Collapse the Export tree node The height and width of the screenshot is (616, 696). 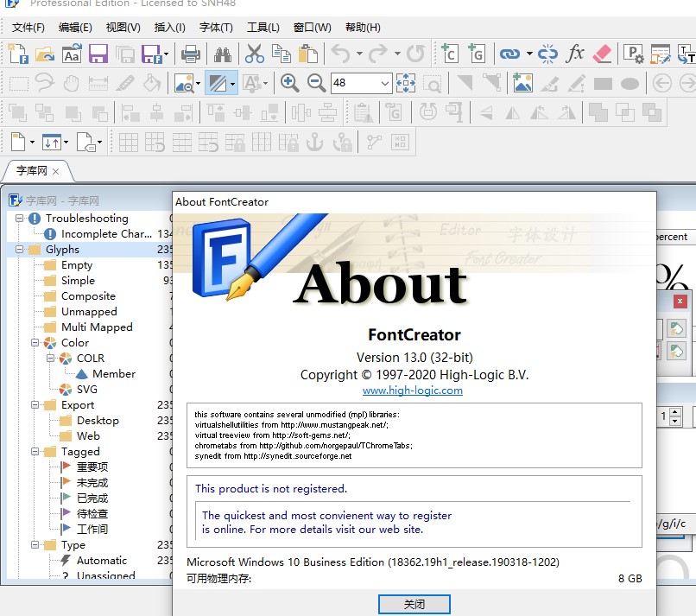35,404
